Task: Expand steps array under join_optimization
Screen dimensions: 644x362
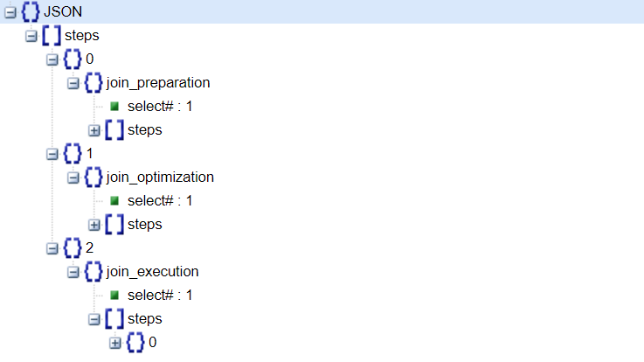Action: [x=94, y=225]
